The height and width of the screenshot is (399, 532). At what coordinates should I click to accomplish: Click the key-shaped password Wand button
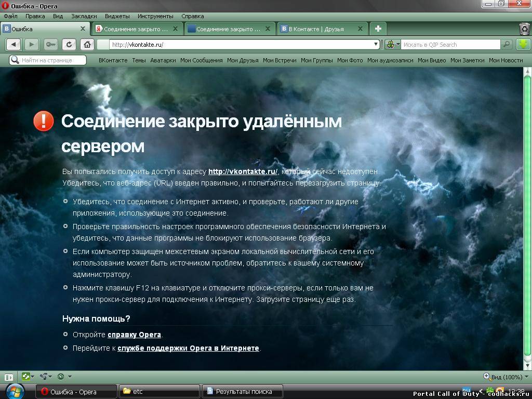click(51, 45)
